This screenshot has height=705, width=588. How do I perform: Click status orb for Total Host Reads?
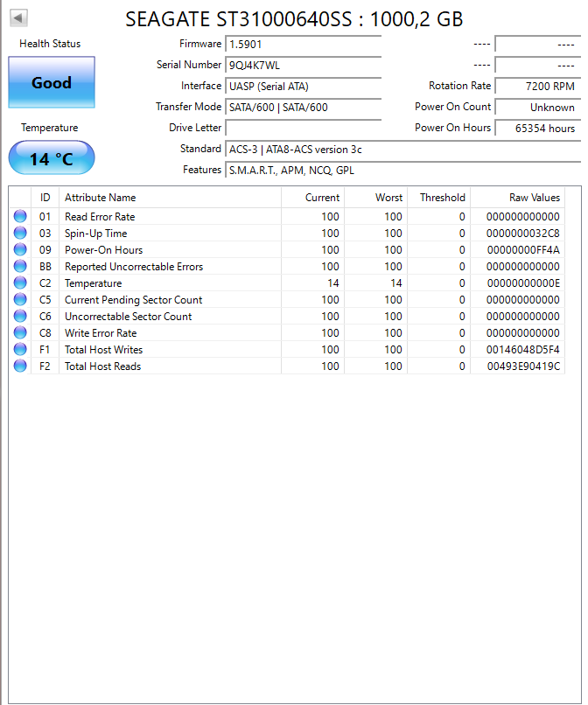[x=20, y=366]
